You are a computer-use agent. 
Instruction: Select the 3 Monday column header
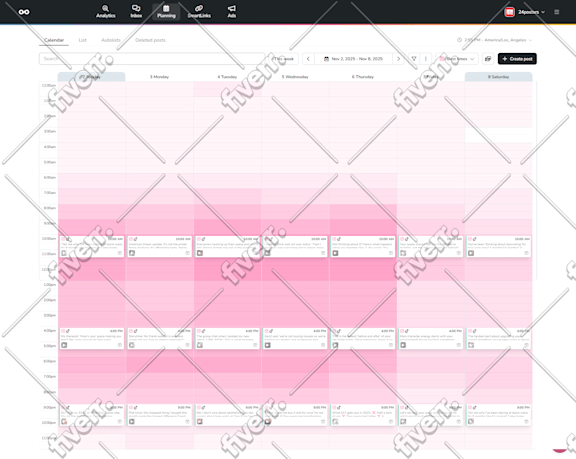(159, 77)
